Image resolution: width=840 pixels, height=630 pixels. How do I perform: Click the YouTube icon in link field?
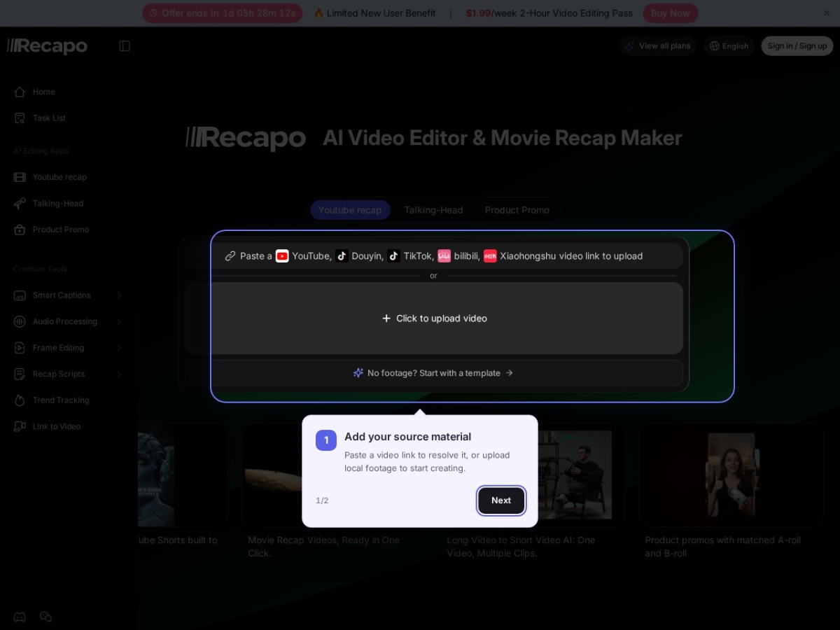[x=282, y=256]
